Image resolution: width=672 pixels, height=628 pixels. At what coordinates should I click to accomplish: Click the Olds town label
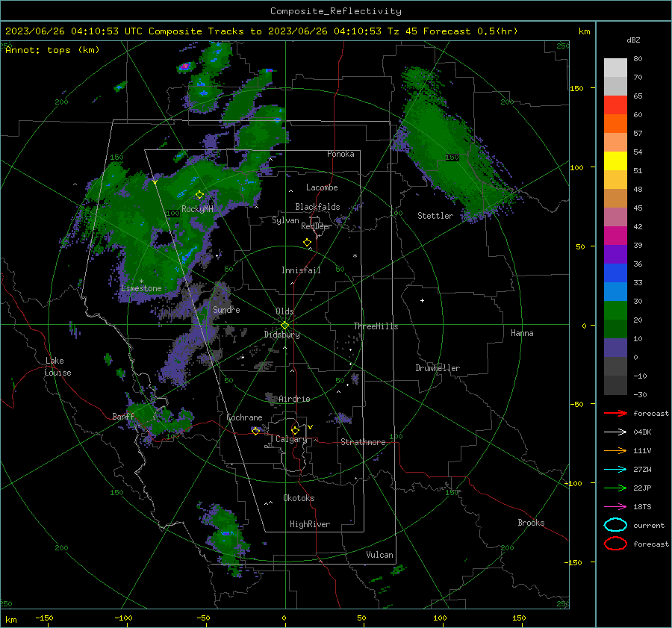[x=284, y=311]
